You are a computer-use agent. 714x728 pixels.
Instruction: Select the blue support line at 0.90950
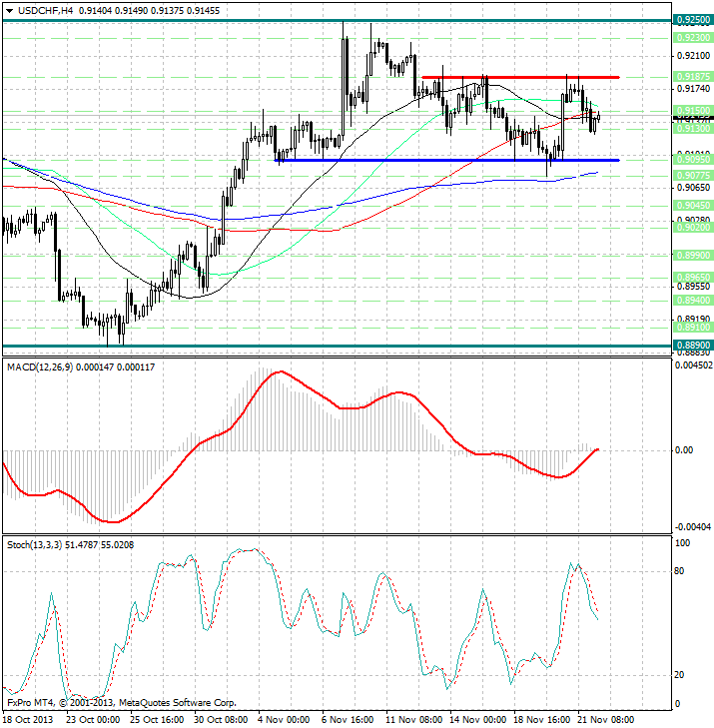446,160
